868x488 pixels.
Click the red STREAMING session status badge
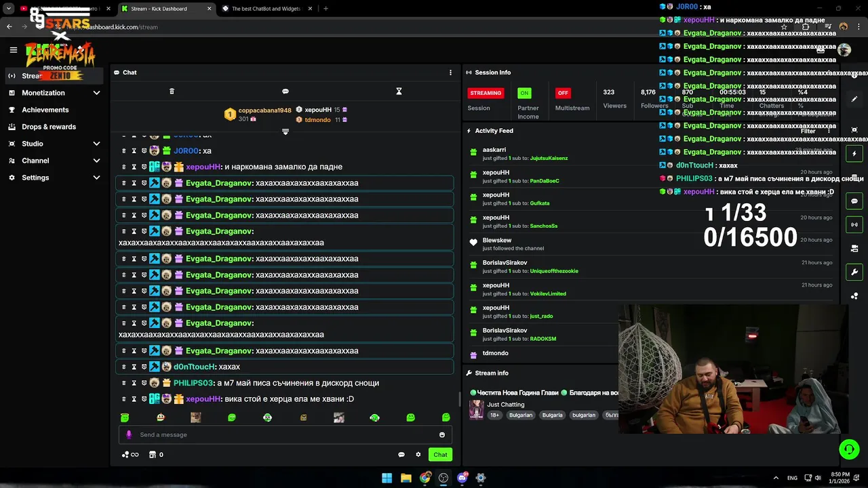pos(486,93)
